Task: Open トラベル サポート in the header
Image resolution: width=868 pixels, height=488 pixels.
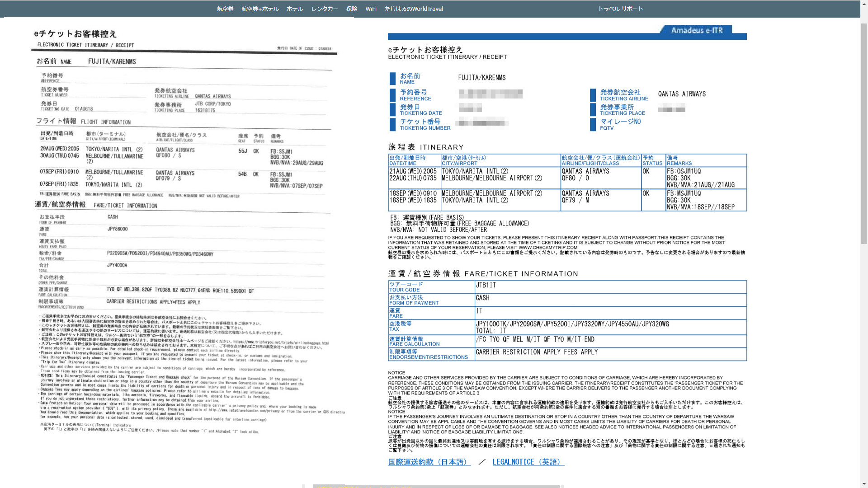Action: tap(620, 9)
